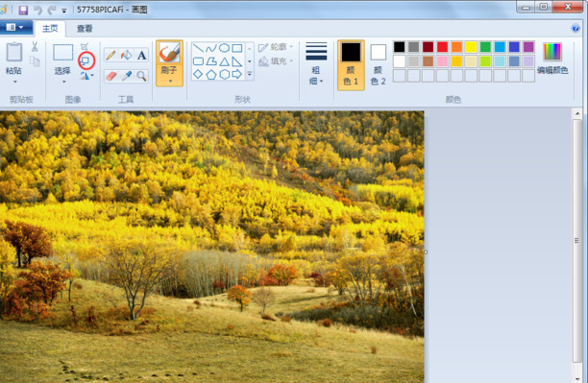Activate Color 2 (颜色 2) selector
Screen dimensions: 588x383
pos(378,65)
